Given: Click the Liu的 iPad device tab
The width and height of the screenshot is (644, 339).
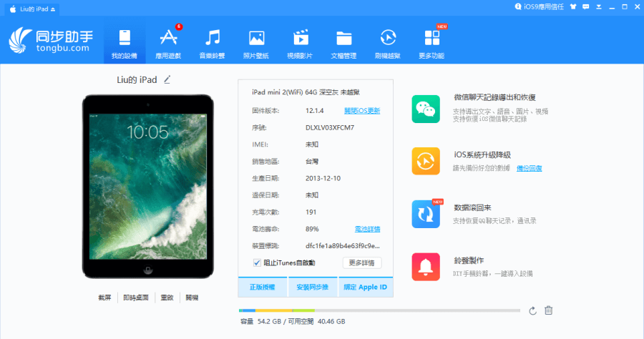Looking at the screenshot, I should point(33,9).
